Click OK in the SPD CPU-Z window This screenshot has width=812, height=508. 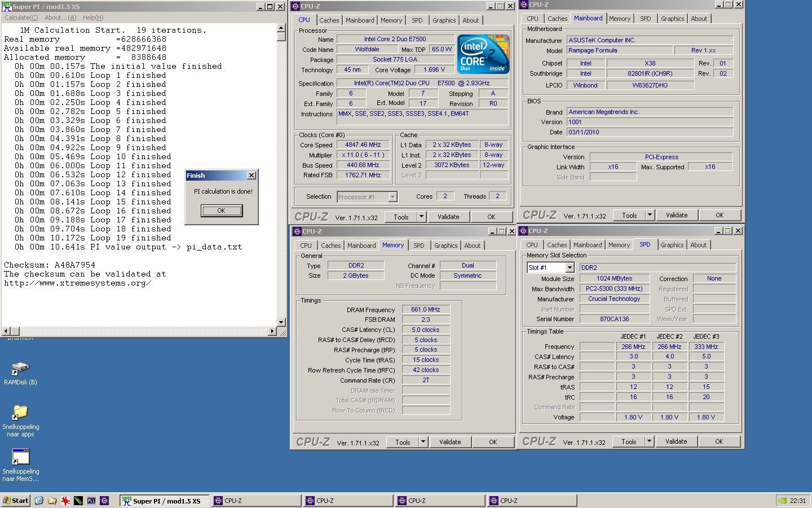(719, 441)
